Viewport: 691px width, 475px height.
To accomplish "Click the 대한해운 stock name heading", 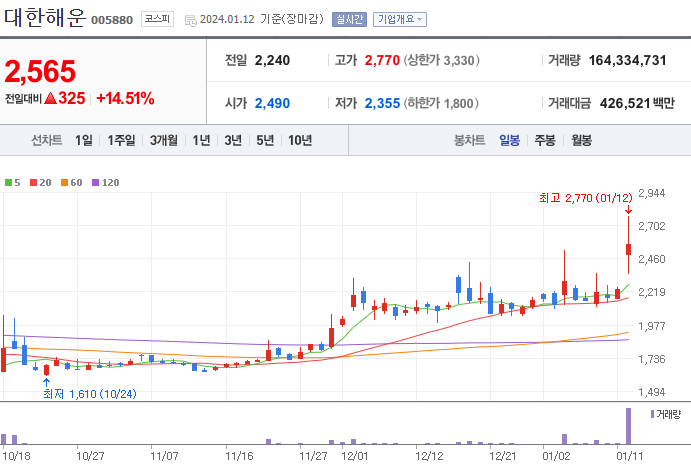I will 45,18.
